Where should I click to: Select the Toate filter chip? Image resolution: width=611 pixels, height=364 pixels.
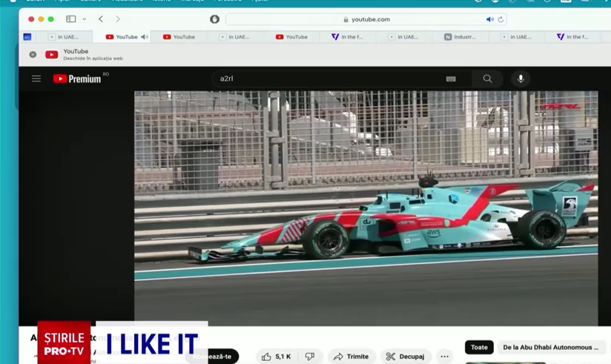pyautogui.click(x=479, y=347)
